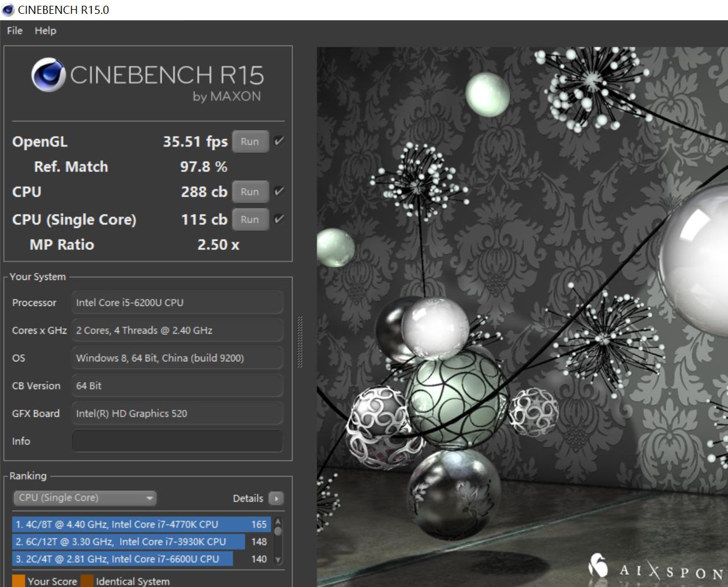Click the Details arrow icon in Ranking
The height and width of the screenshot is (587, 728).
coord(277,498)
